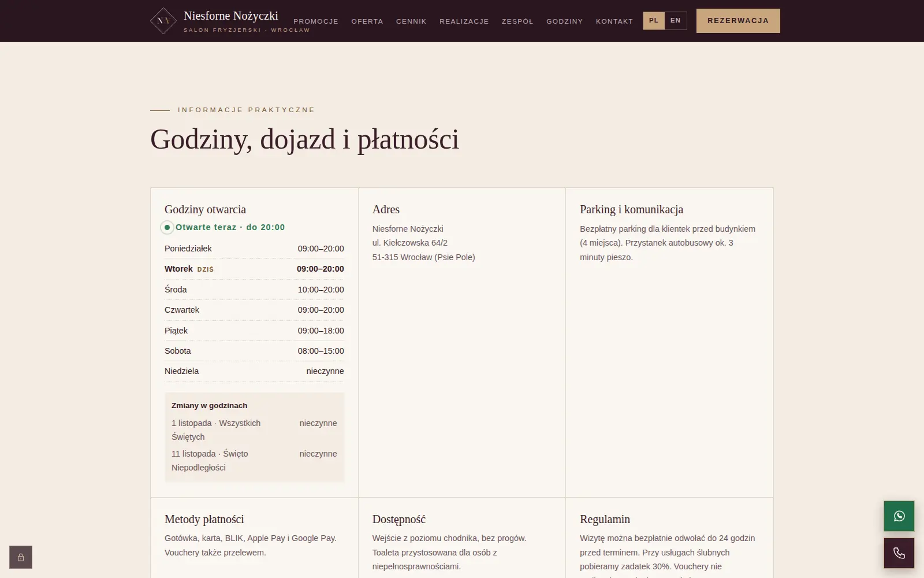Open the lock icon privacy button
924x578 pixels.
[x=21, y=557]
